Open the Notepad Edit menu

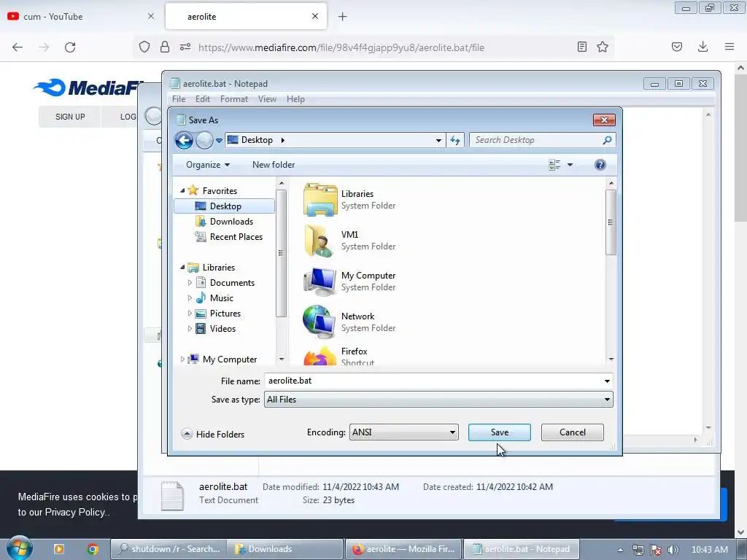coord(203,99)
